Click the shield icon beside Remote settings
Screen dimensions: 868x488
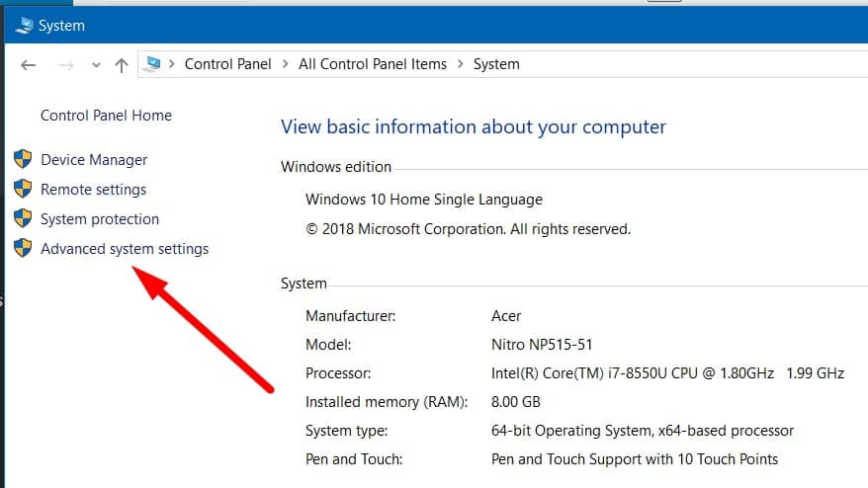23,189
